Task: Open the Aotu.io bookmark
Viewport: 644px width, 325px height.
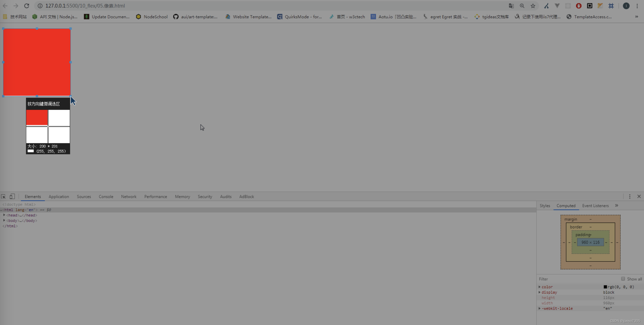Action: click(x=393, y=17)
